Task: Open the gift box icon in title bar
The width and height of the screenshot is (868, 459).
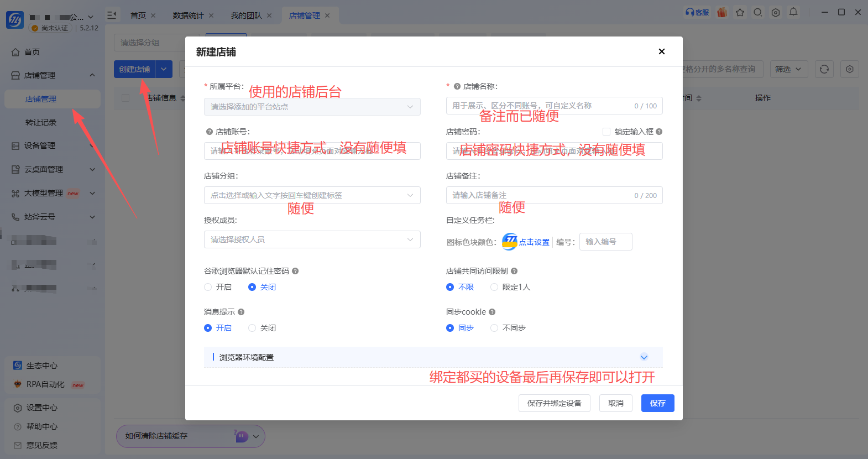Action: click(722, 12)
